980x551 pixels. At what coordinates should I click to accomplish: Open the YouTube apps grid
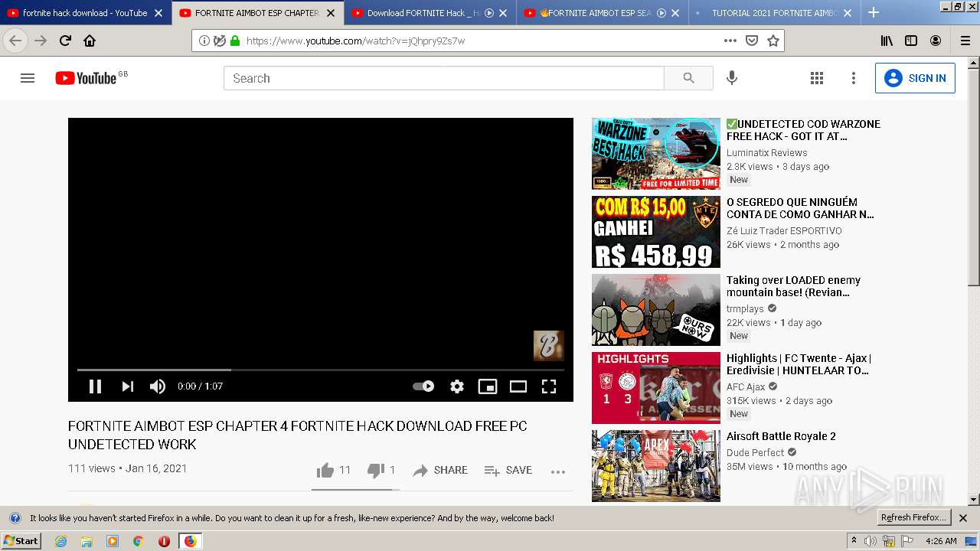817,78
